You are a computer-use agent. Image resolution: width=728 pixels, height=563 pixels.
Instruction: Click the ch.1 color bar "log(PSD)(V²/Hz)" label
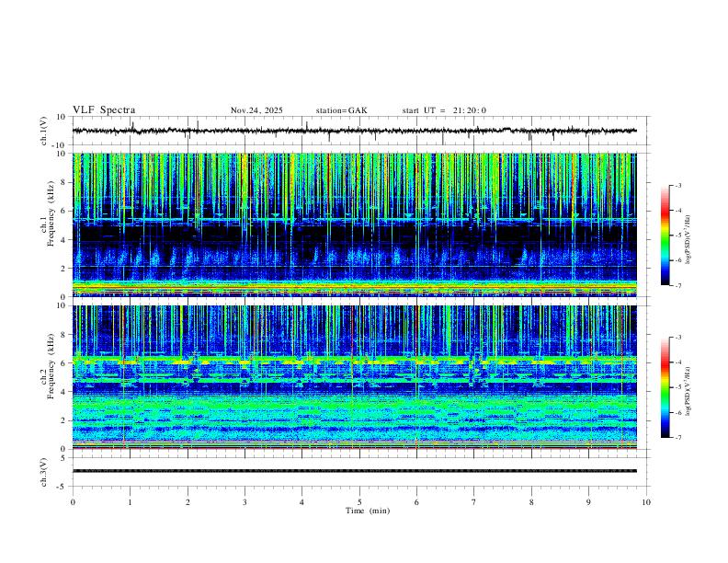(x=688, y=240)
